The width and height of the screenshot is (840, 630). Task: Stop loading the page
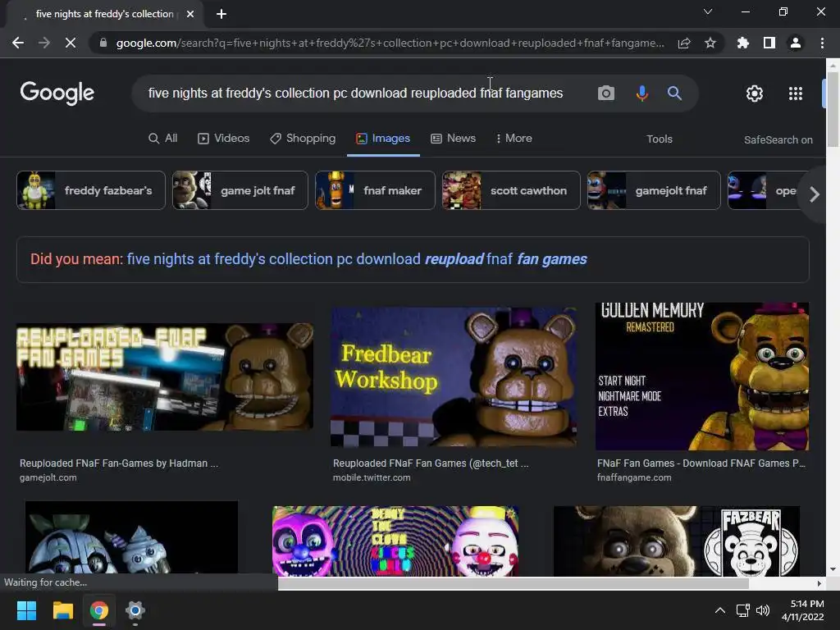click(x=71, y=43)
